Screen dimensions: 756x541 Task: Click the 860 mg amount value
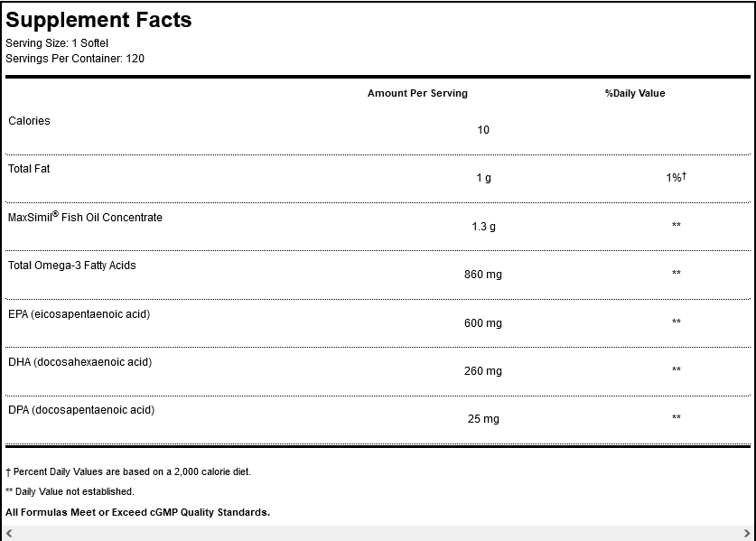pos(483,275)
